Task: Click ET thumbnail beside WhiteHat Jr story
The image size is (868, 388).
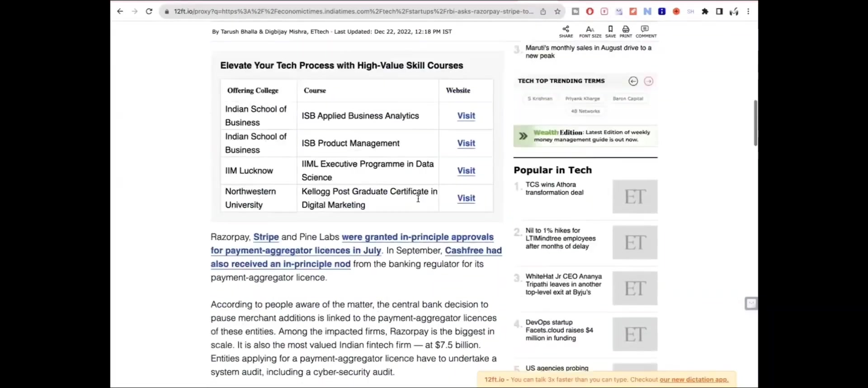Action: click(635, 289)
